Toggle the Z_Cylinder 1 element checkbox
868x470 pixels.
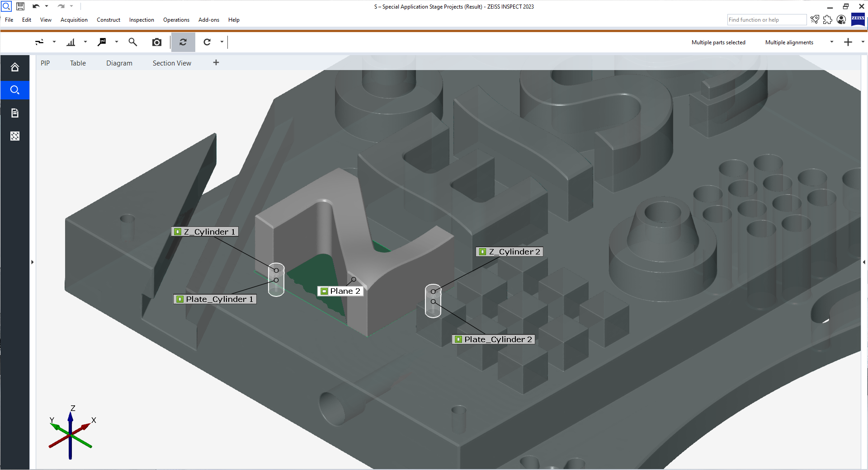point(177,231)
